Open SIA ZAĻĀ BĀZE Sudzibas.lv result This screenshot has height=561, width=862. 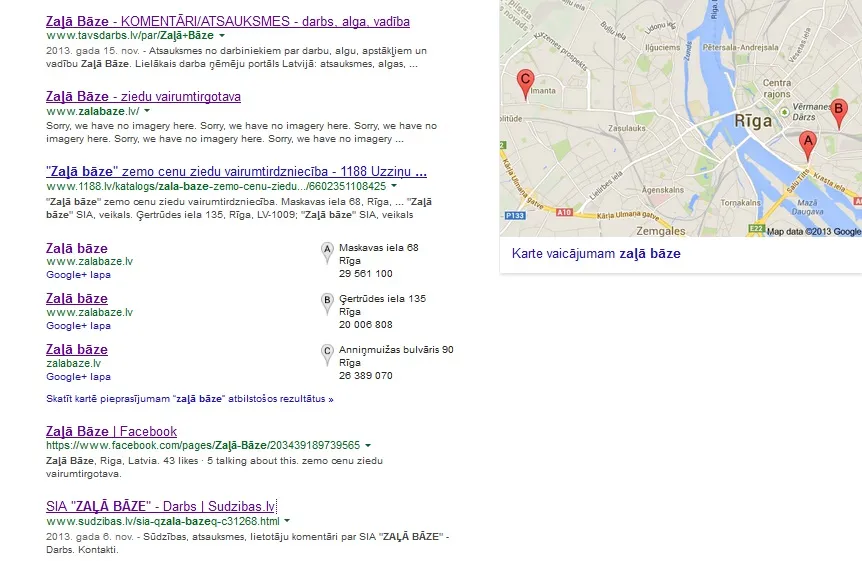pos(161,507)
